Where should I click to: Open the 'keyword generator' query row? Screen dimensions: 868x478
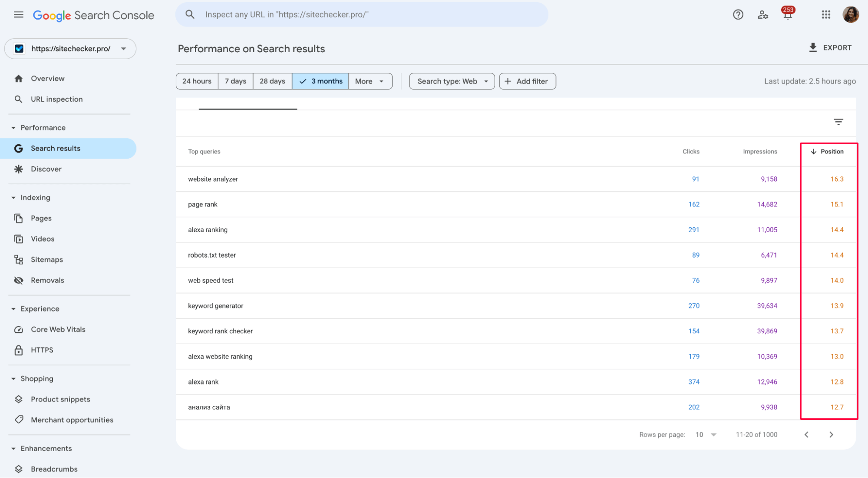click(x=516, y=306)
